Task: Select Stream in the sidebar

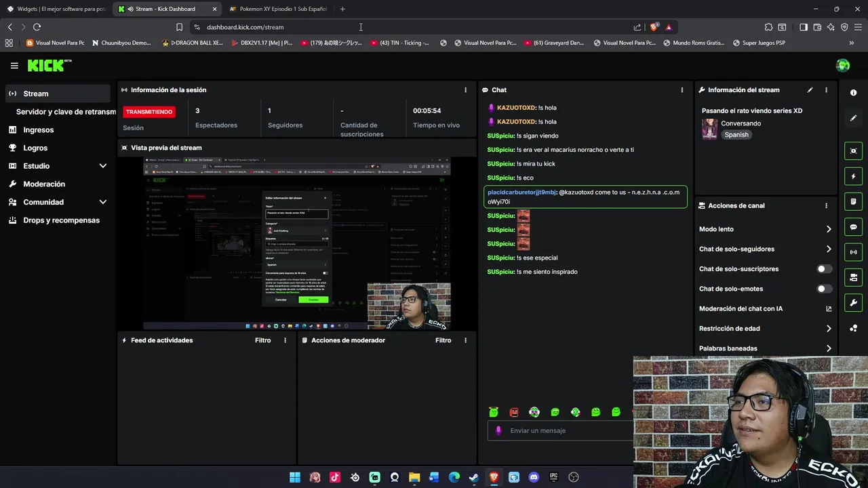Action: 58,94
